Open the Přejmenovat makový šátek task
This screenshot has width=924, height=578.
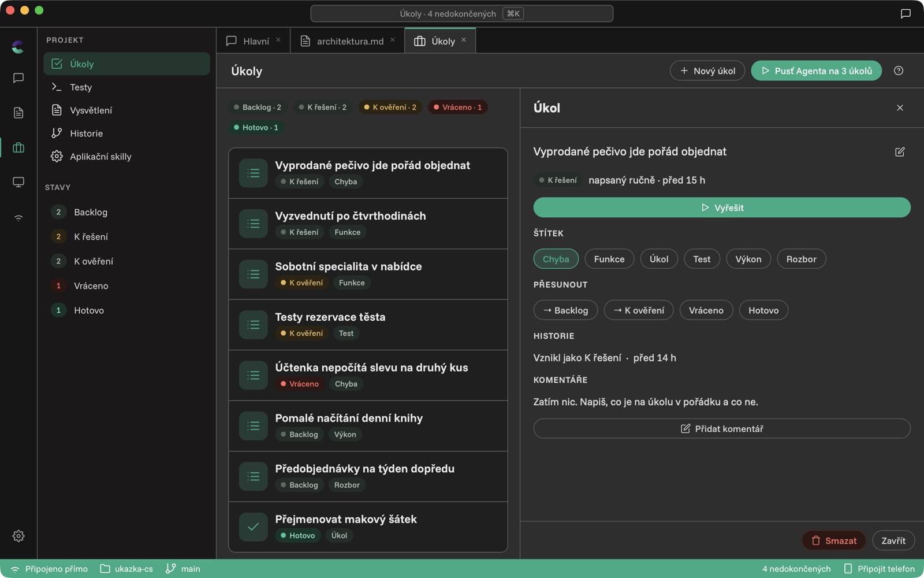click(368, 527)
